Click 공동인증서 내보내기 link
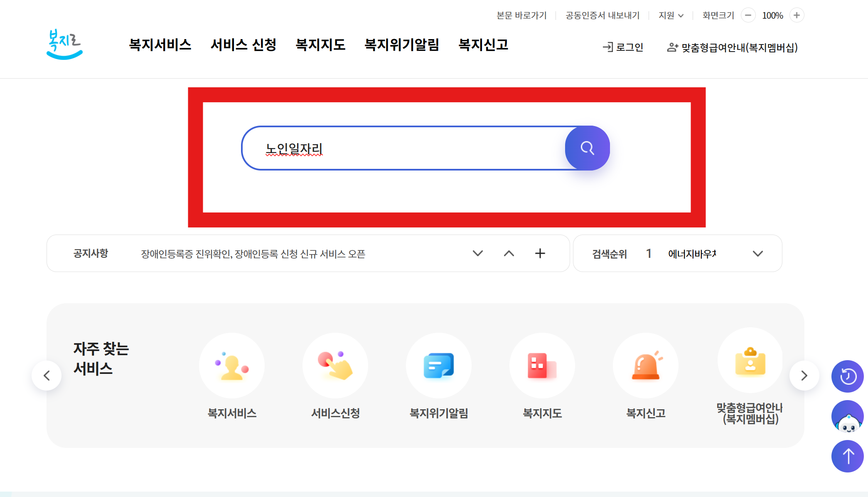The width and height of the screenshot is (868, 497). 602,15
